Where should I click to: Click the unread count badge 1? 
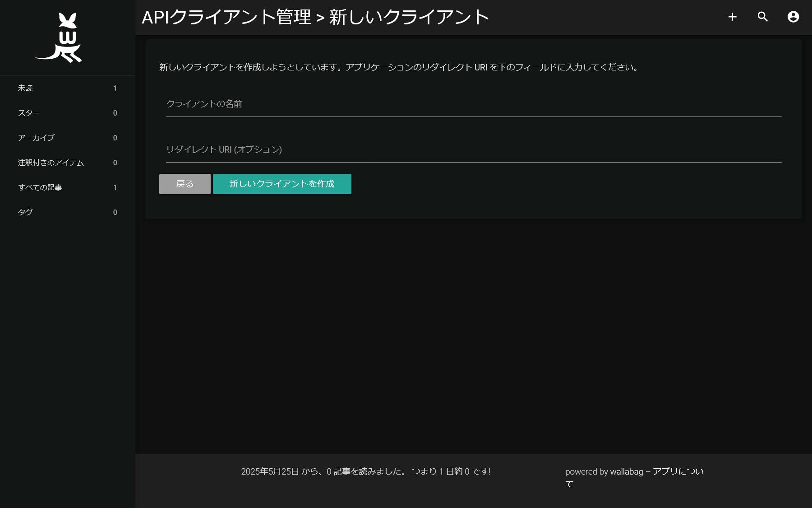pyautogui.click(x=115, y=89)
